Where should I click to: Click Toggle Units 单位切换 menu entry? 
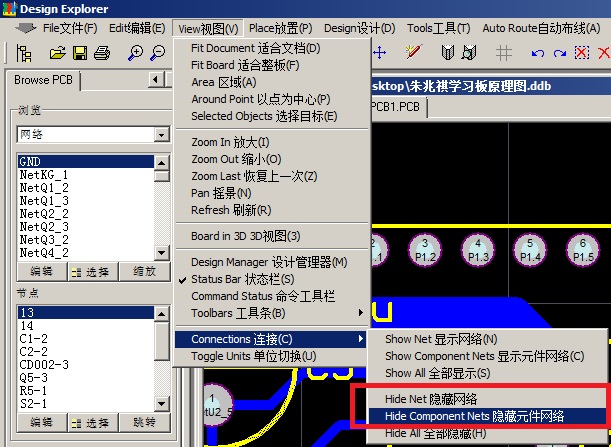(x=253, y=356)
